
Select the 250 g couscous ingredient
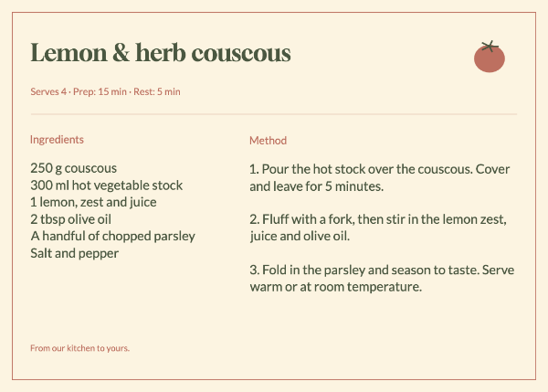click(73, 168)
